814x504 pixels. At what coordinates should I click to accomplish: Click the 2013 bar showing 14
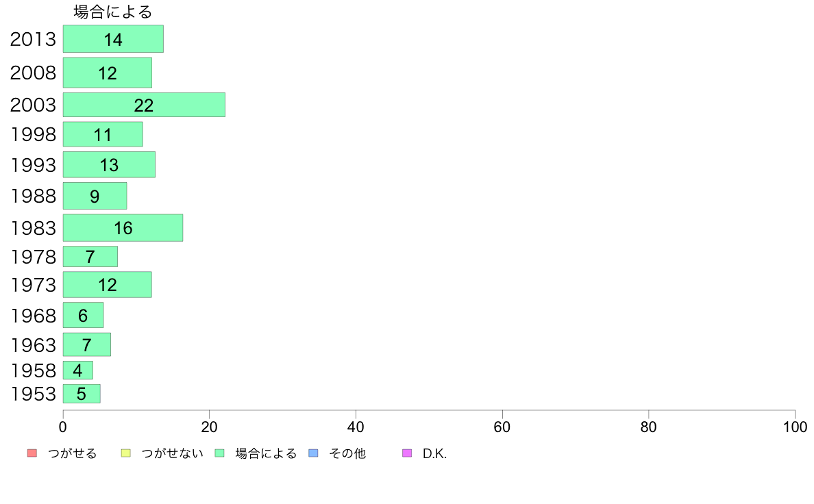click(x=113, y=39)
